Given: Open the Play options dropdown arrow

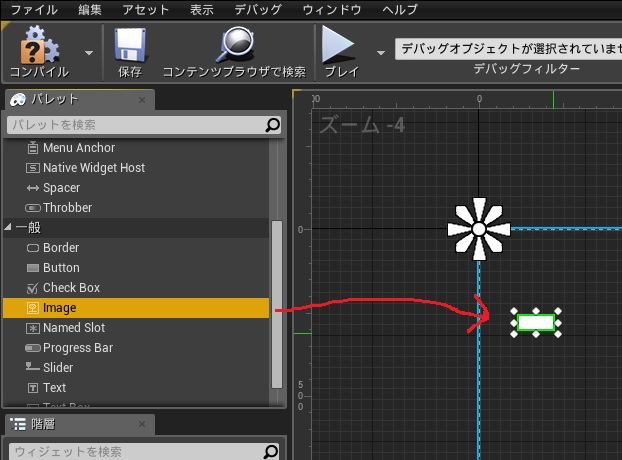Looking at the screenshot, I should 381,52.
